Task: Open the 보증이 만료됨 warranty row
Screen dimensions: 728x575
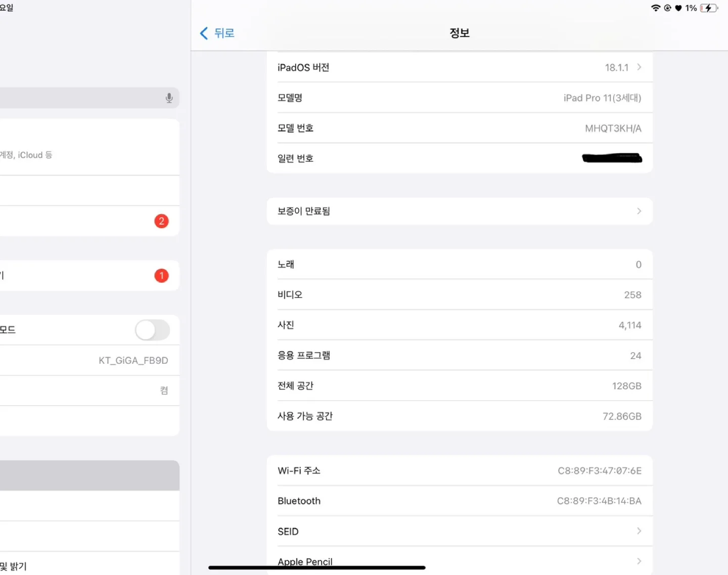Action: coord(460,211)
